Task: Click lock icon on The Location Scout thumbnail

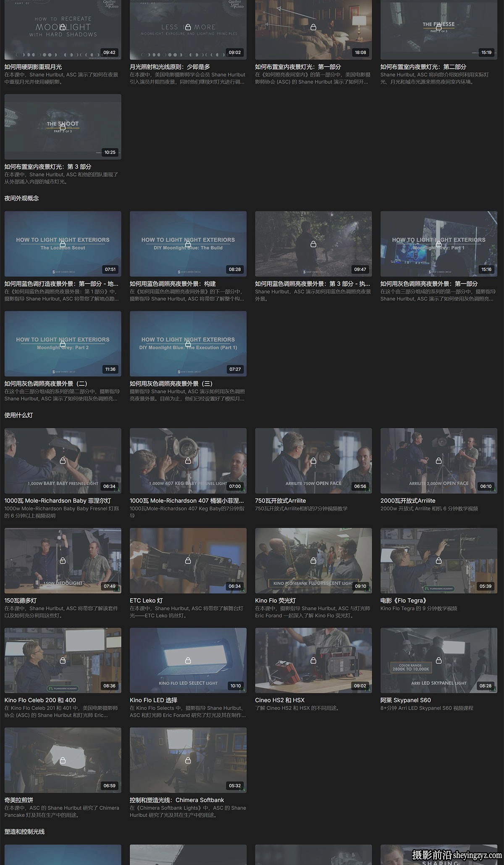Action: point(63,244)
